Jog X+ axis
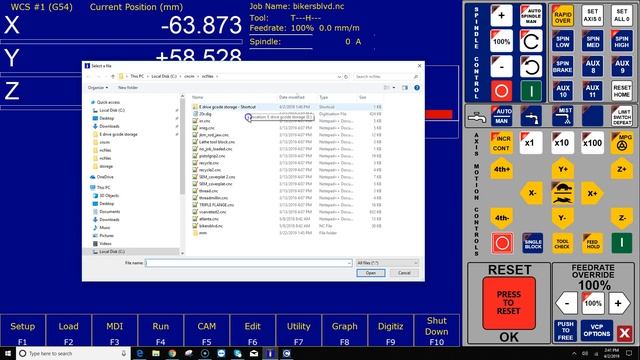Screen dimensions: 640x360 (592, 193)
